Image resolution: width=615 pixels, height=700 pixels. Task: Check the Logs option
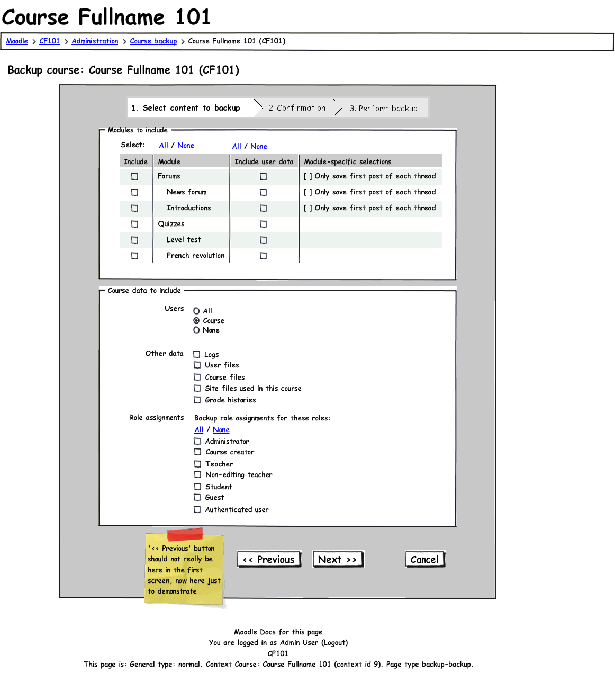(197, 354)
